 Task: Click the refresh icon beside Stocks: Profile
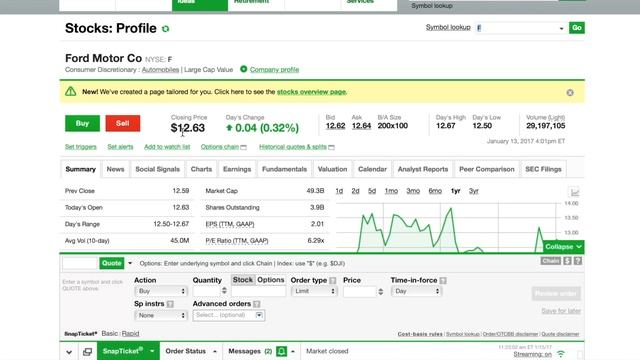point(165,29)
